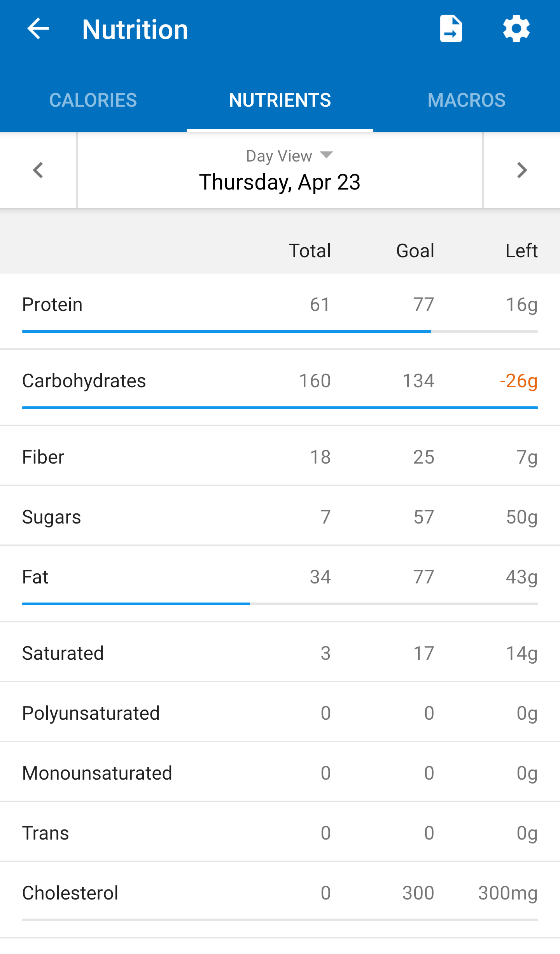Select the Nutrients tab
This screenshot has width=560, height=954.
coord(280,100)
